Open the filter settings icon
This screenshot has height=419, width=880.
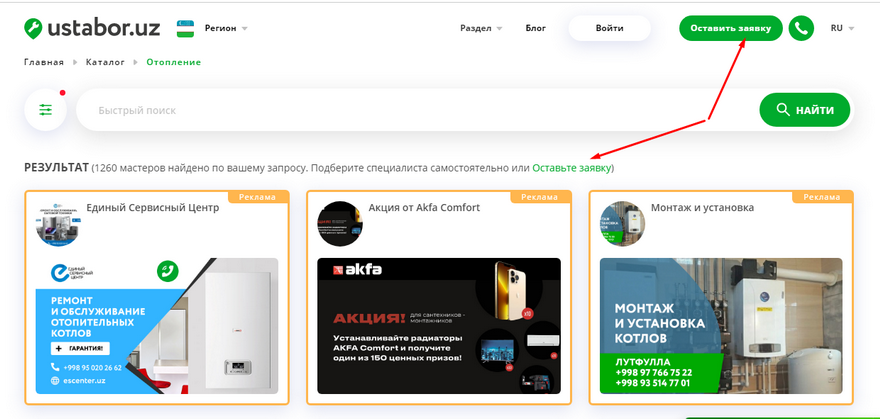click(45, 110)
